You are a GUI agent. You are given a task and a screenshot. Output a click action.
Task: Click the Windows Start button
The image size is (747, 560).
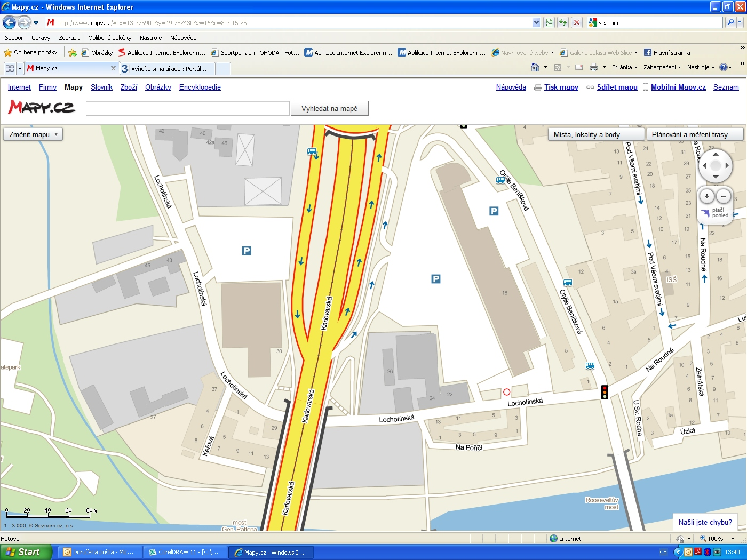26,552
